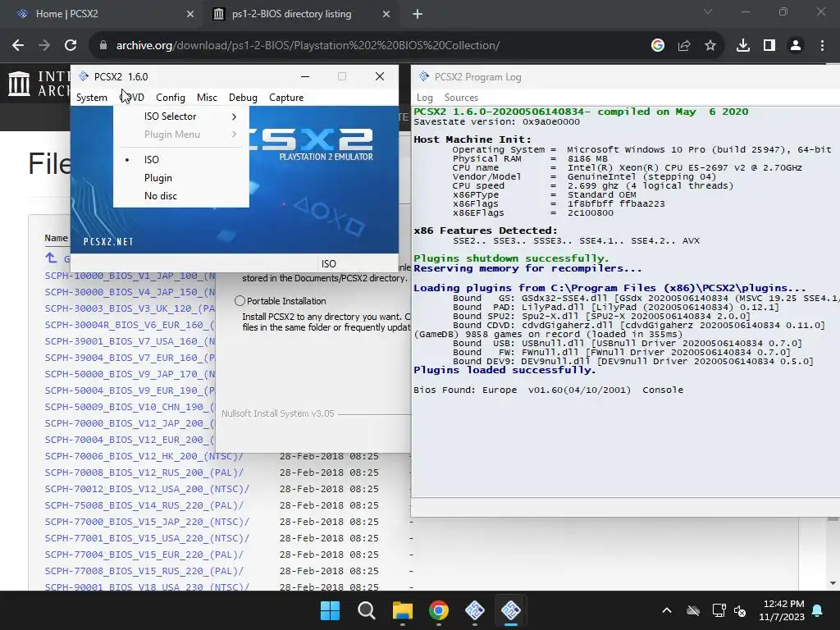Image resolution: width=840 pixels, height=630 pixels.
Task: Open SCPH-30004R_BIOS_V6_EUR_160 folder link
Action: coord(130,325)
